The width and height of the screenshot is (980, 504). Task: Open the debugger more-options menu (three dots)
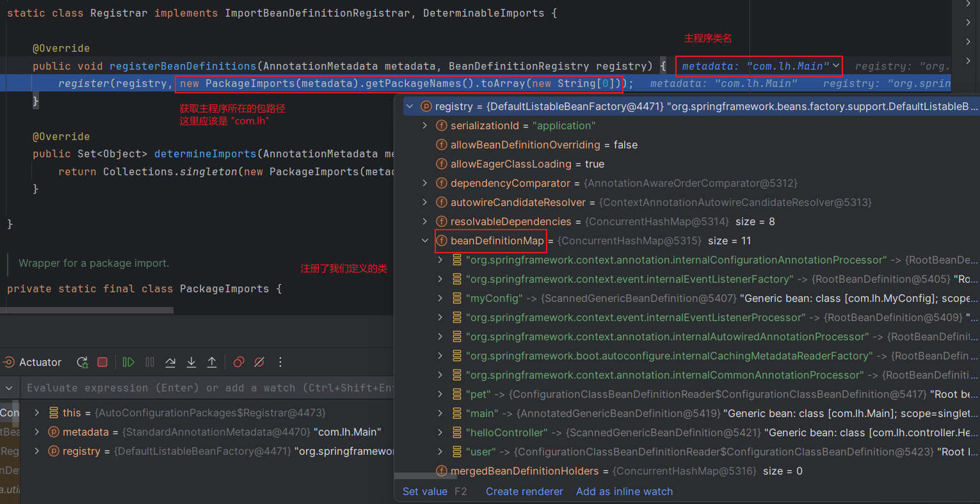(x=280, y=362)
